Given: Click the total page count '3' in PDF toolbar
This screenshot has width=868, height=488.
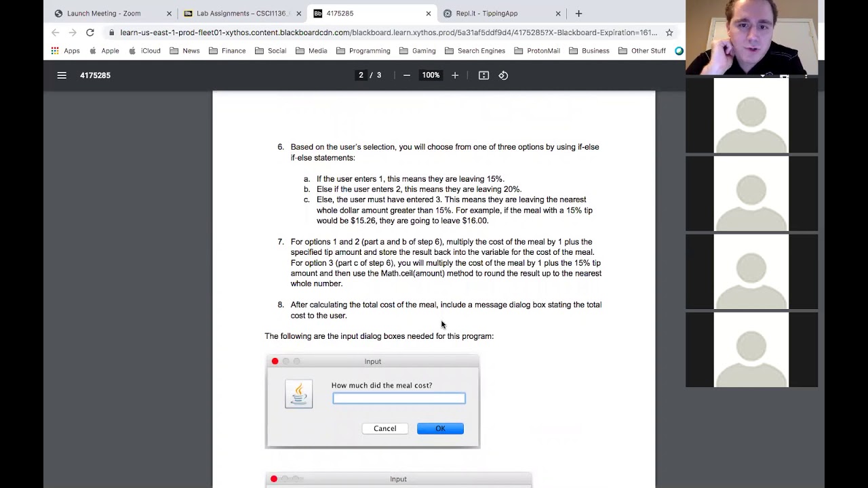Looking at the screenshot, I should pyautogui.click(x=379, y=75).
